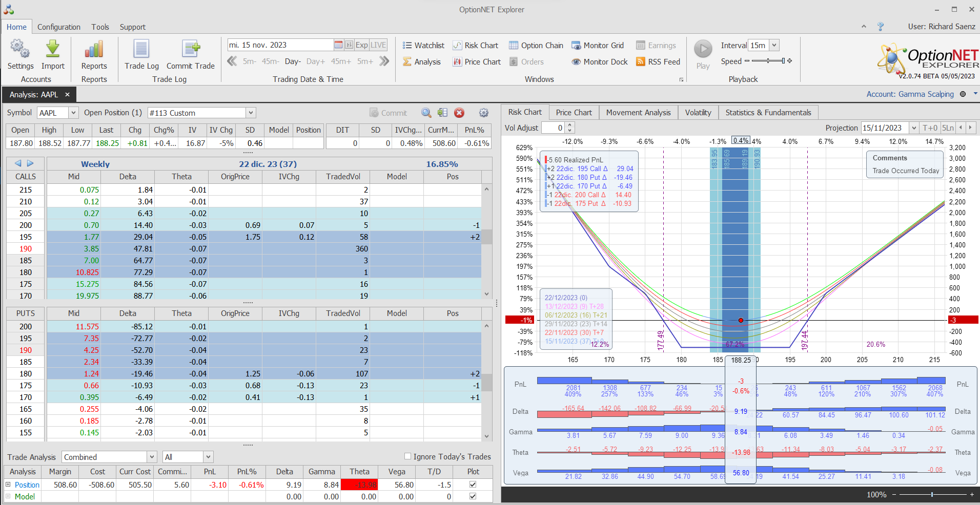The width and height of the screenshot is (980, 505).
Task: Start playback with the Play button
Action: (703, 49)
